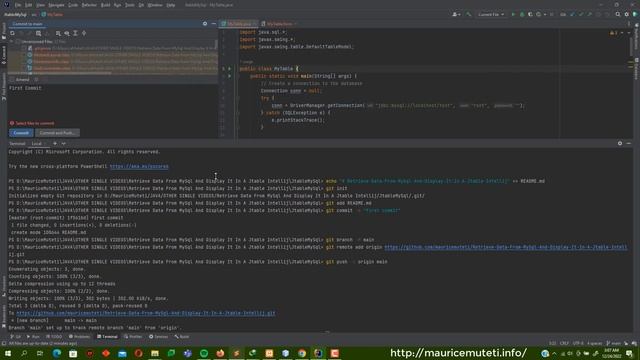Screen dimensions: 640x360
Task: Toggle the Amend checkbox
Action: coord(12,80)
